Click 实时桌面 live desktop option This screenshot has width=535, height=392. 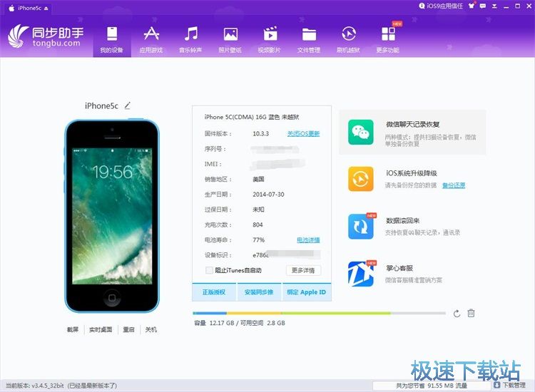[x=101, y=329]
